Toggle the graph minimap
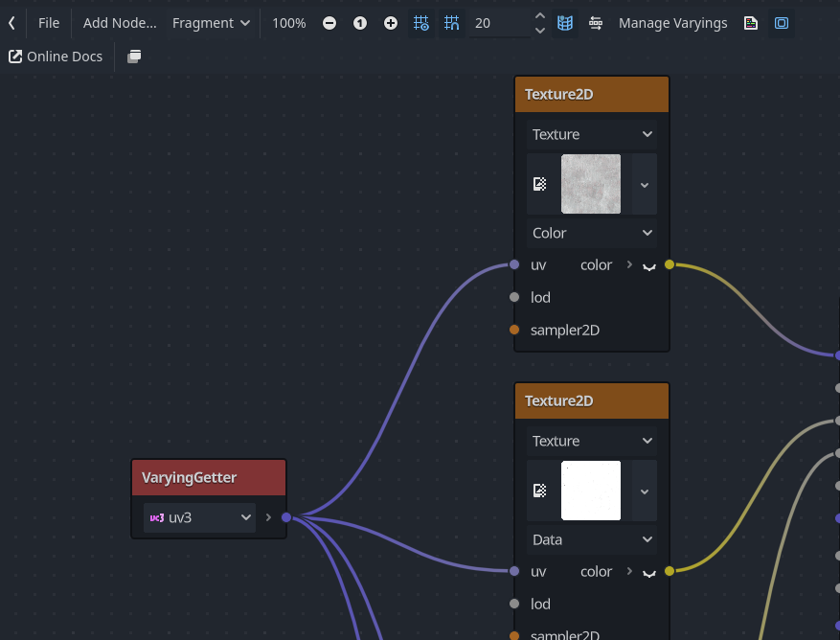This screenshot has width=840, height=640. coord(565,23)
